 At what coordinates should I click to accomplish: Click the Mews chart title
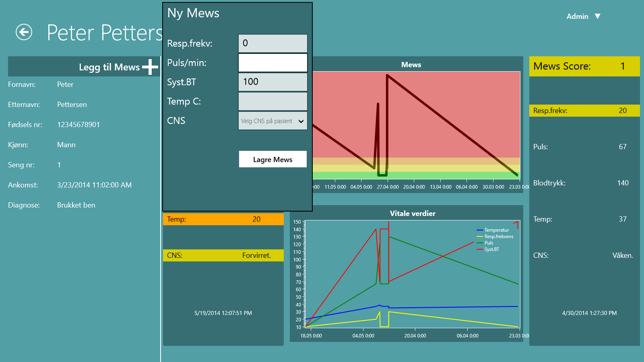(x=411, y=65)
